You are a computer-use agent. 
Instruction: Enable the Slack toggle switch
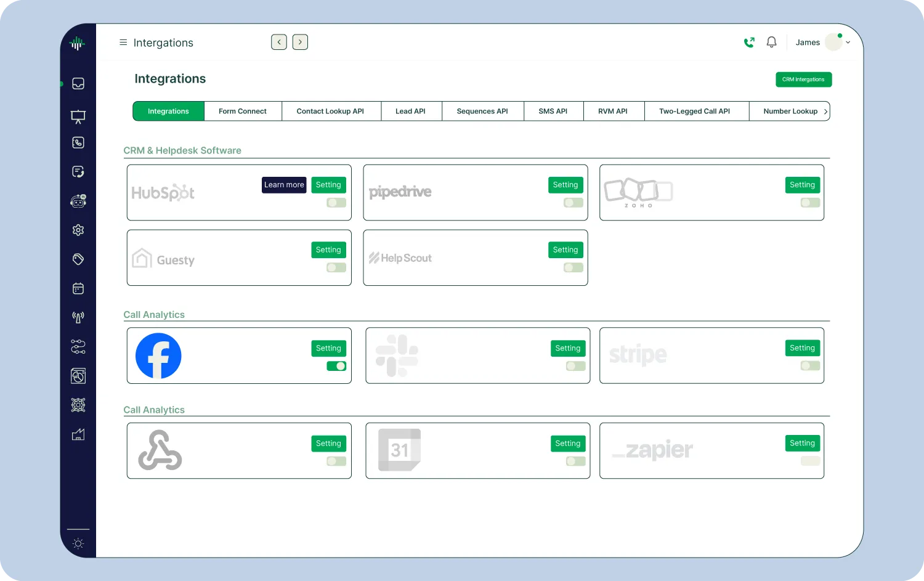(576, 366)
